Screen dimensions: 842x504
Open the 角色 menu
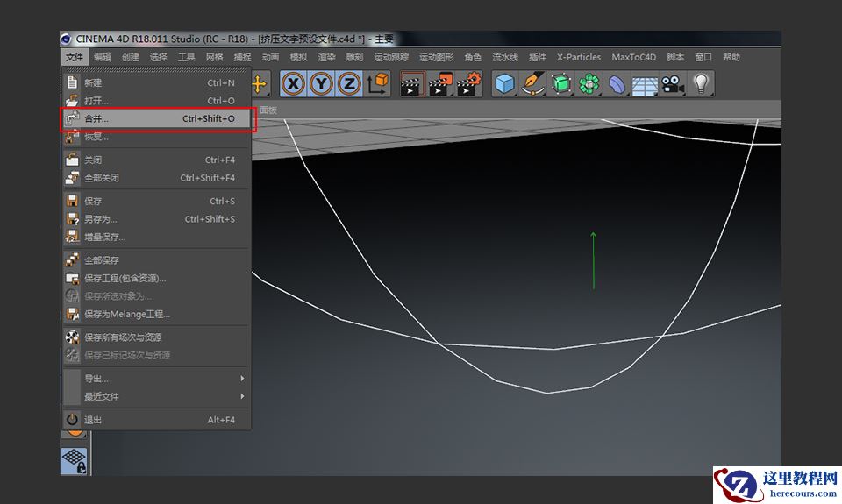tap(473, 57)
